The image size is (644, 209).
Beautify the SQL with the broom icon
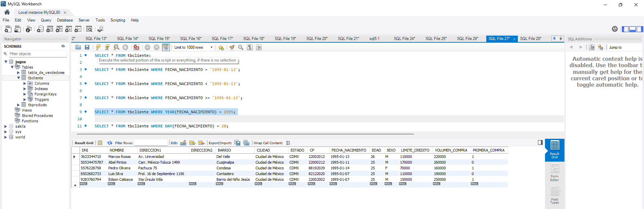click(x=232, y=47)
